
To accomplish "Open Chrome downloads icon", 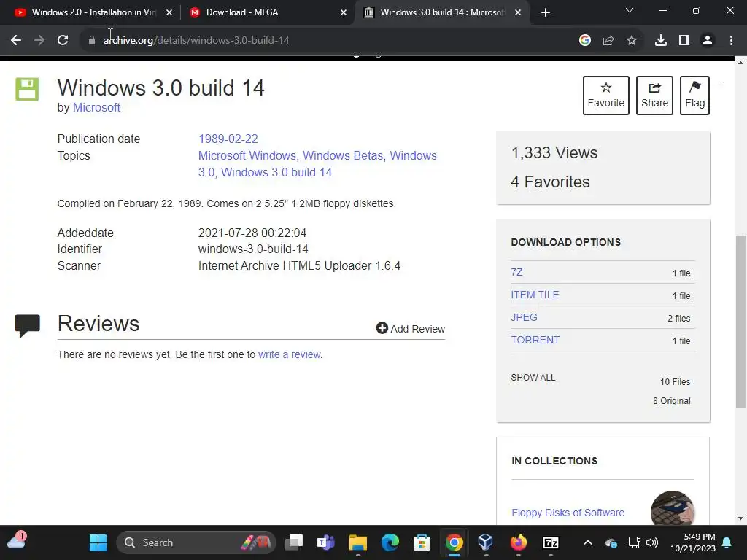I will point(661,41).
